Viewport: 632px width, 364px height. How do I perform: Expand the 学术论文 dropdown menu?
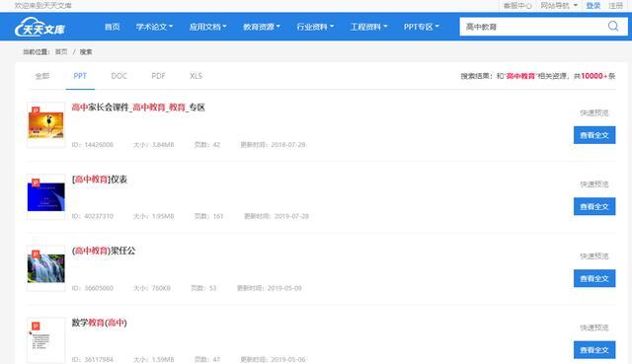pyautogui.click(x=154, y=27)
